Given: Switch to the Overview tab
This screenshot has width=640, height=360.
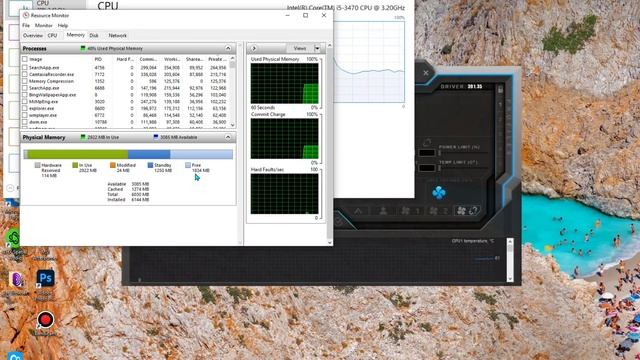Looking at the screenshot, I should coord(33,36).
